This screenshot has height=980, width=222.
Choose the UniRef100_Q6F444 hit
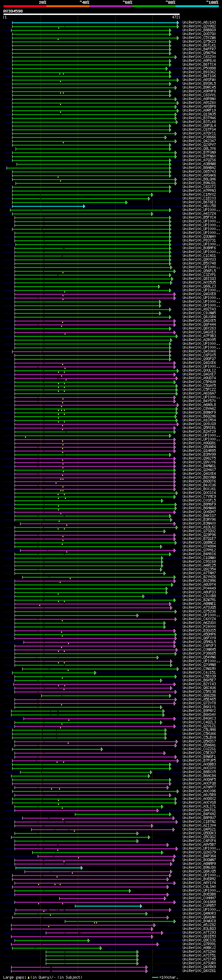(x=199, y=324)
